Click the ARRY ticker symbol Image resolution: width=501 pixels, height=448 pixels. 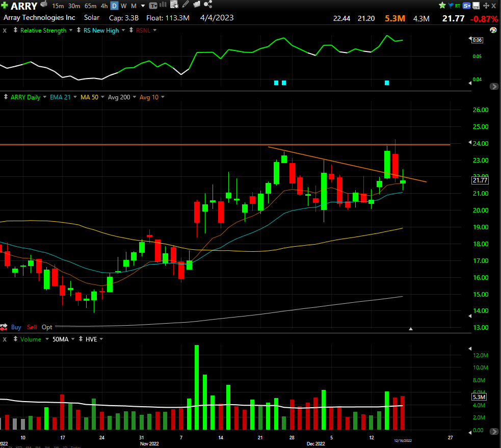pos(24,6)
